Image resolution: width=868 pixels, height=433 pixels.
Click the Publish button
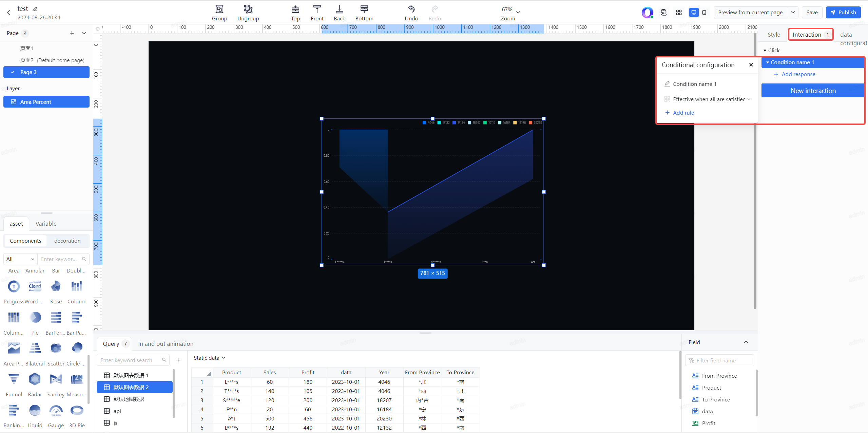pyautogui.click(x=843, y=13)
